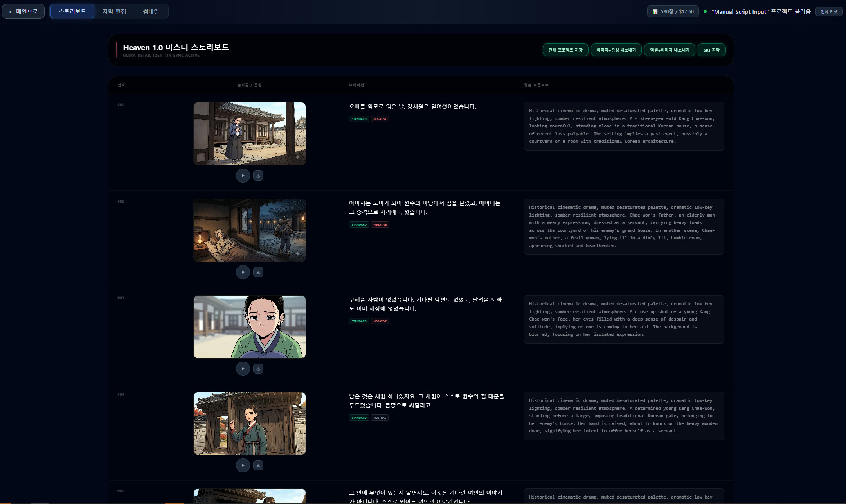Click the scene number #03 label

click(121, 298)
